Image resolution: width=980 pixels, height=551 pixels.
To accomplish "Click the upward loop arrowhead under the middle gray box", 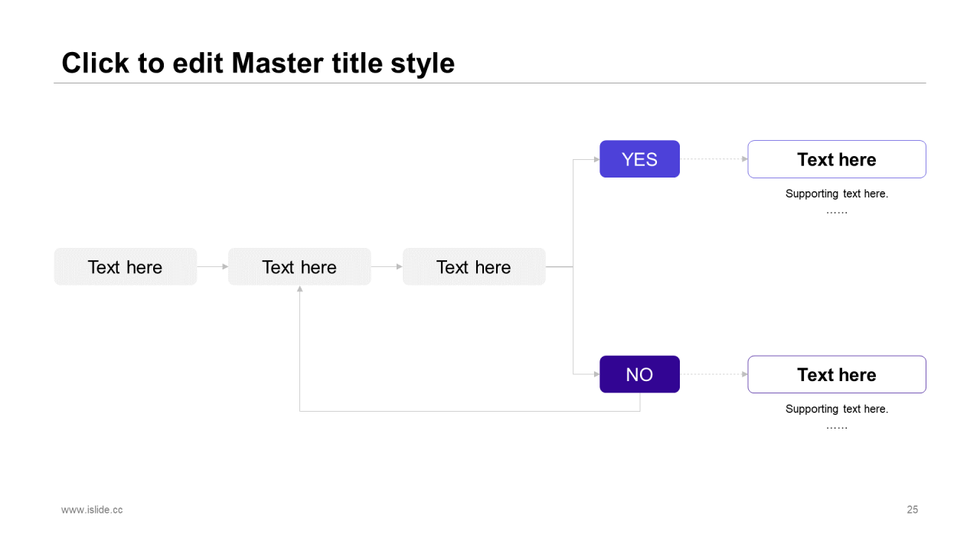I will (x=299, y=289).
